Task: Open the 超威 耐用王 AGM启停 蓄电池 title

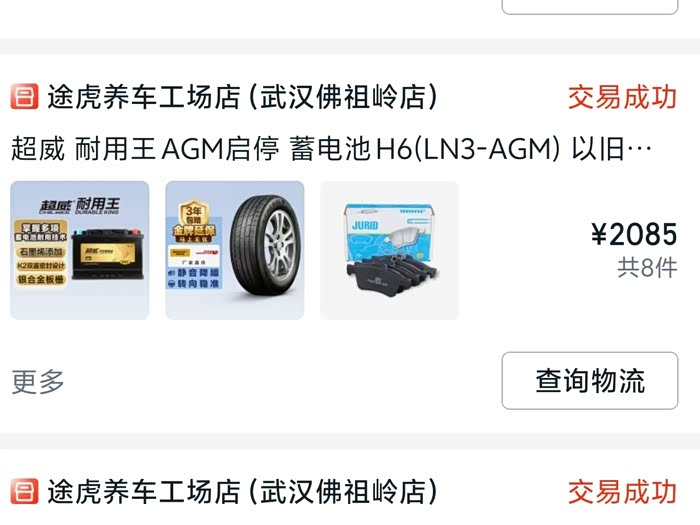Action: 331,149
